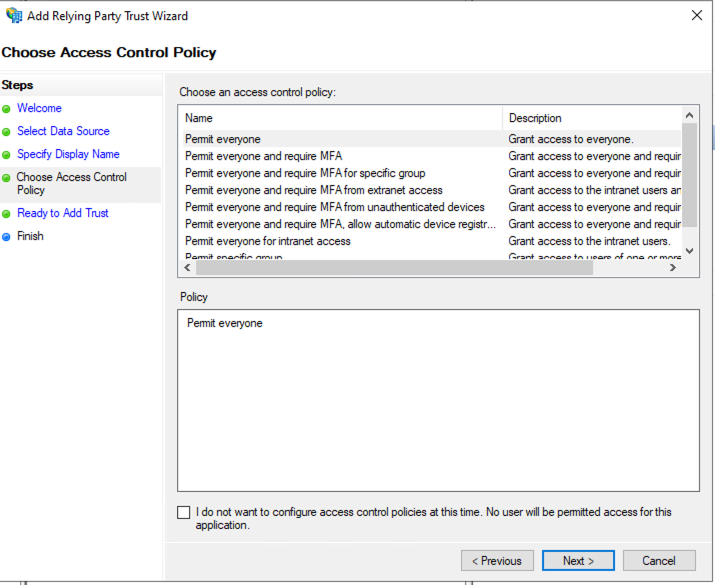Click the Add Relying Party Trust Wizard title icon
715x585 pixels.
tap(14, 16)
